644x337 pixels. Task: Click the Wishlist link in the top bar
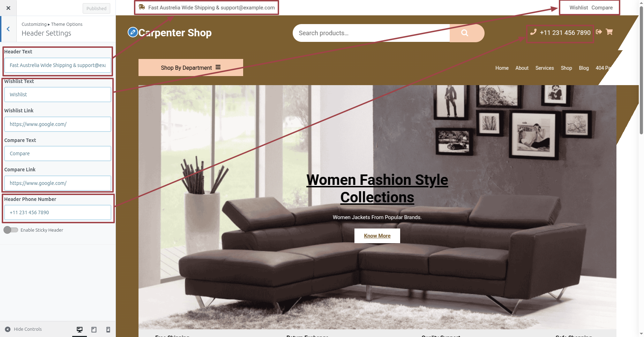579,8
